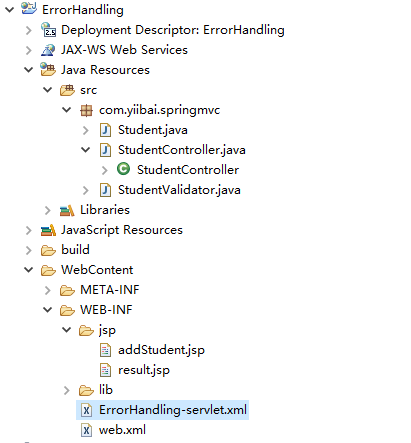Expand the Student.java node
Image resolution: width=411 pixels, height=443 pixels.
click(86, 130)
